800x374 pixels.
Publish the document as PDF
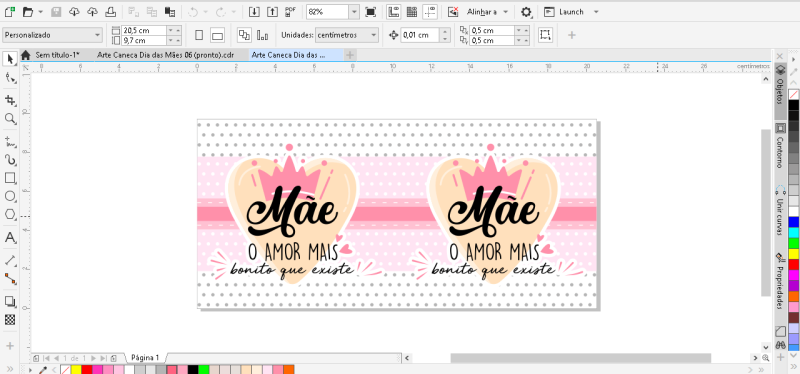(x=291, y=11)
